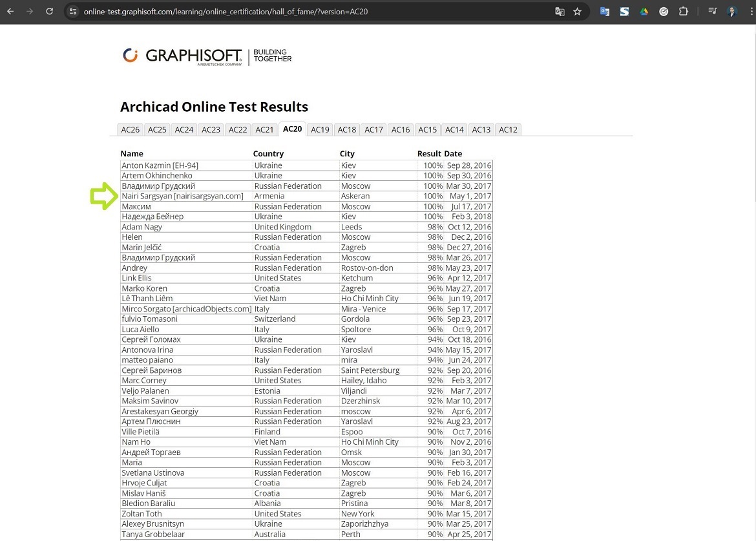756x541 pixels.
Task: Switch to the AC25 tab
Action: tap(157, 130)
